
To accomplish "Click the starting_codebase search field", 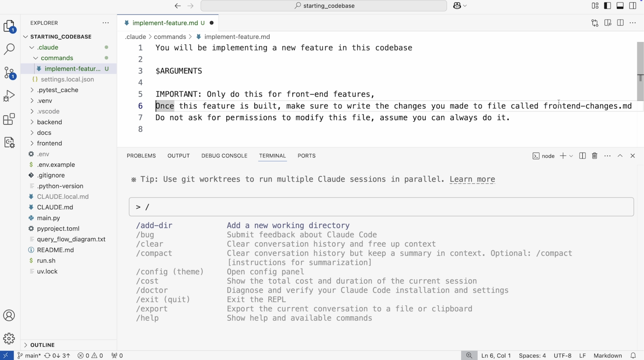I will pyautogui.click(x=324, y=6).
